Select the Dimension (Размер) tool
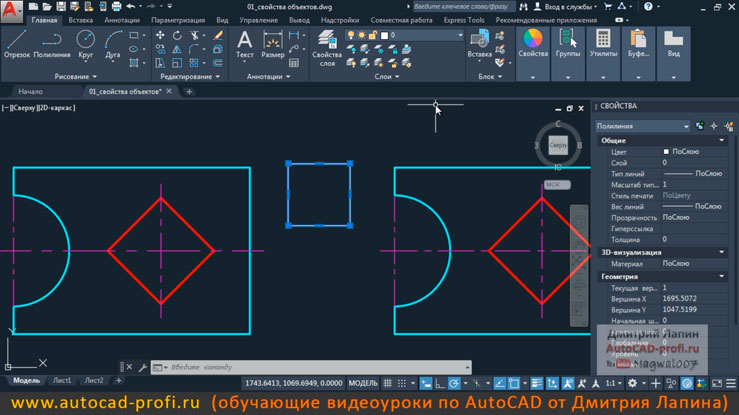 (273, 44)
